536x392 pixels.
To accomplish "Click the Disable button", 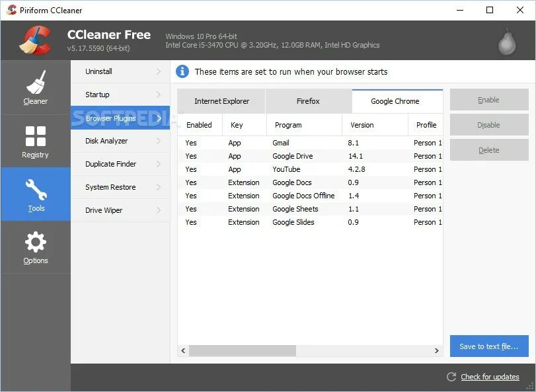I will tap(489, 125).
